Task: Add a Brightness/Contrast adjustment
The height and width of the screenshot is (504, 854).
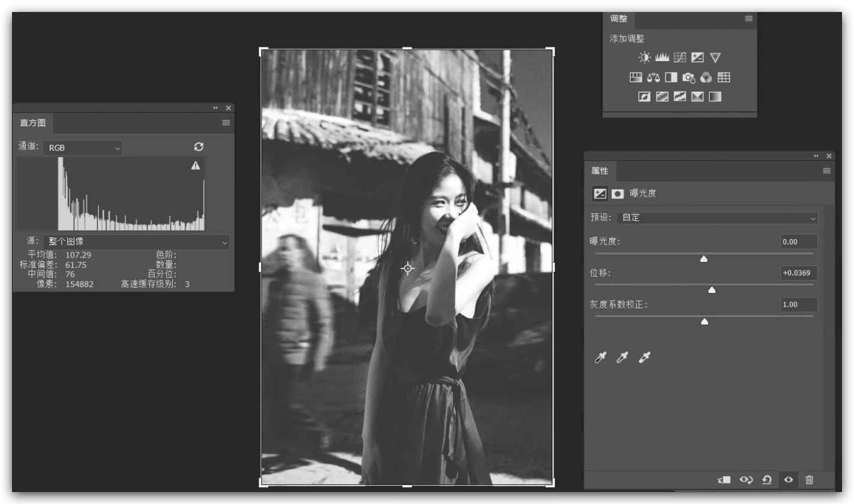Action: (x=644, y=58)
